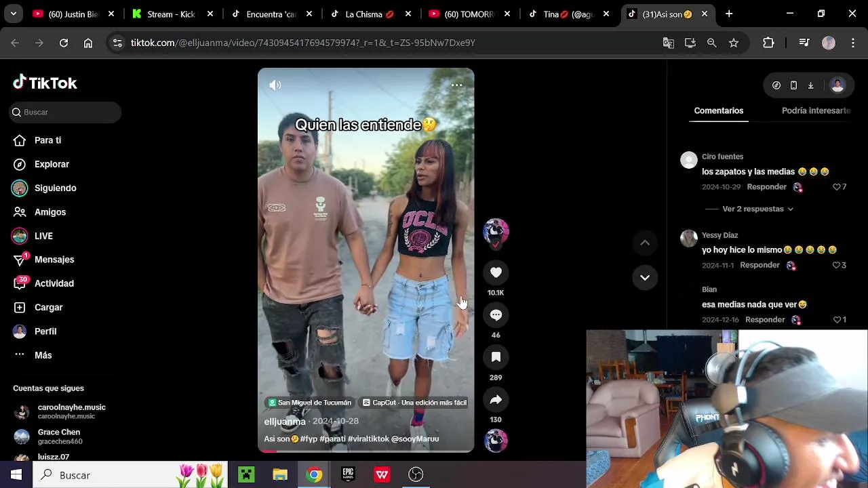Screen dimensions: 868x488
Task: Open account avatar in TikTok toolbar
Action: point(837,85)
